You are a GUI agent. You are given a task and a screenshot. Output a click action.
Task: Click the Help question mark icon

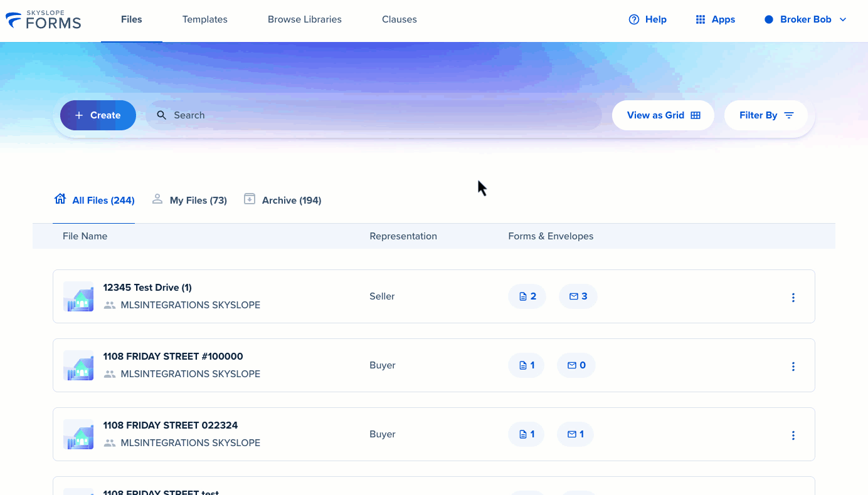click(x=634, y=19)
